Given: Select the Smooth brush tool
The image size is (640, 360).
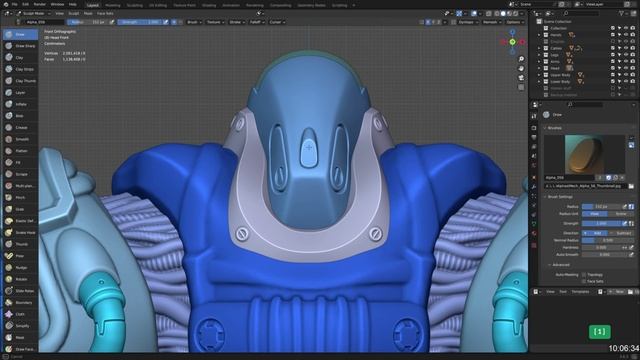Looking at the screenshot, I should [x=20, y=139].
